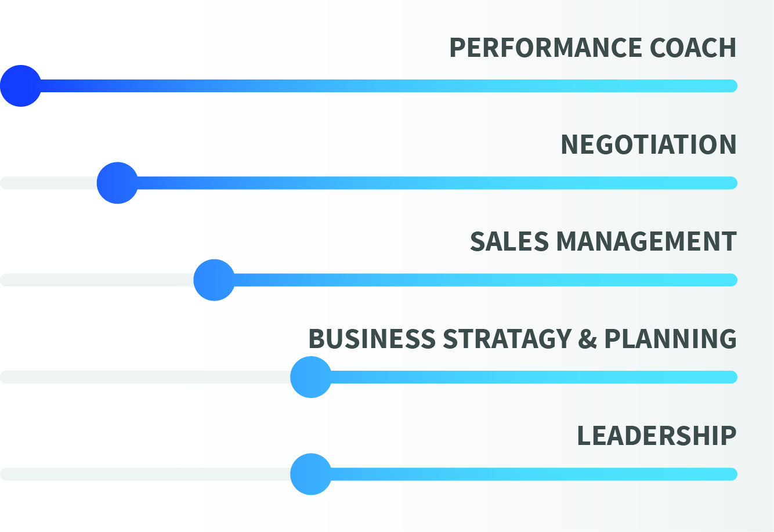Click the gray unfilled Business Strategy track
The width and height of the screenshot is (774, 532).
(x=145, y=377)
